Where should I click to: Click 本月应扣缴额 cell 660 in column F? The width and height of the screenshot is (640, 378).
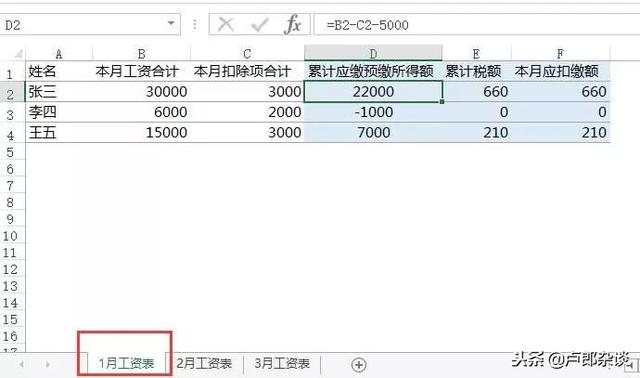pos(560,92)
